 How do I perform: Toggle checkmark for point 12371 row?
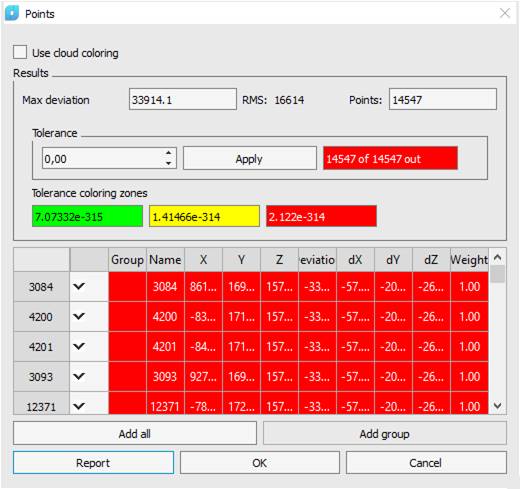pos(79,406)
